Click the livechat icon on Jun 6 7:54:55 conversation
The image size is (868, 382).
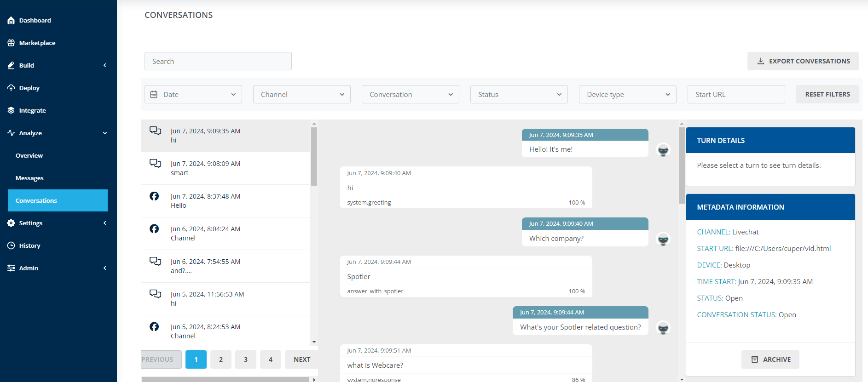pyautogui.click(x=155, y=261)
